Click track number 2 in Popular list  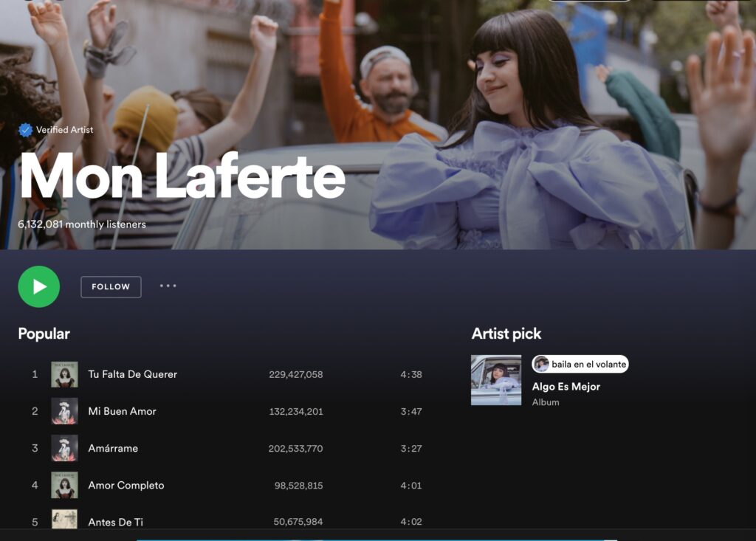click(x=35, y=411)
